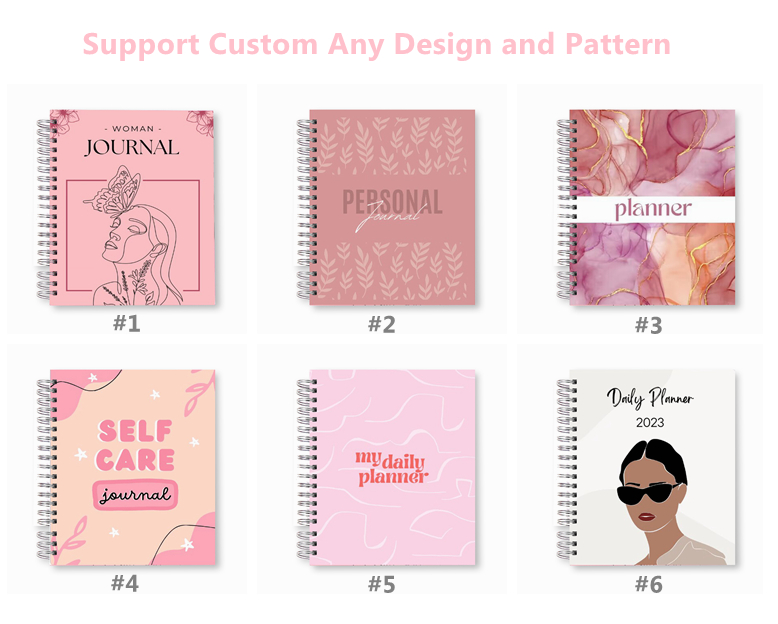The width and height of the screenshot is (778, 624).
Task: Click the butterfly line drawing on cover #1
Action: (x=113, y=191)
